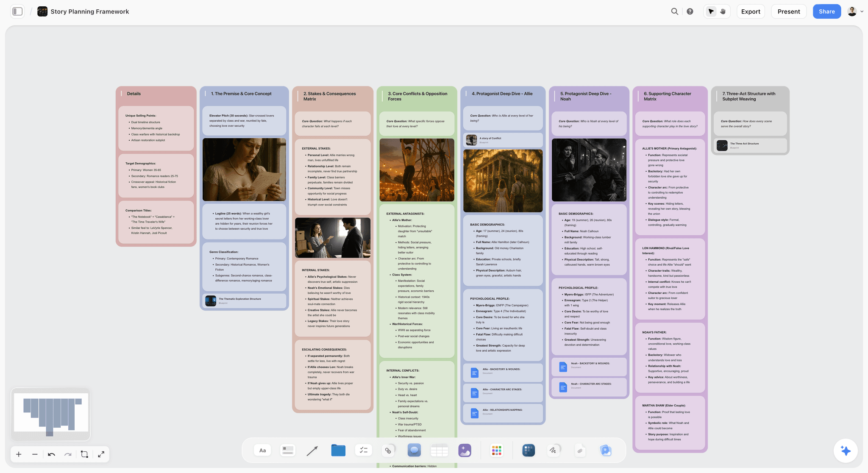The image size is (868, 473).
Task: Insert a link item
Action: 388,450
